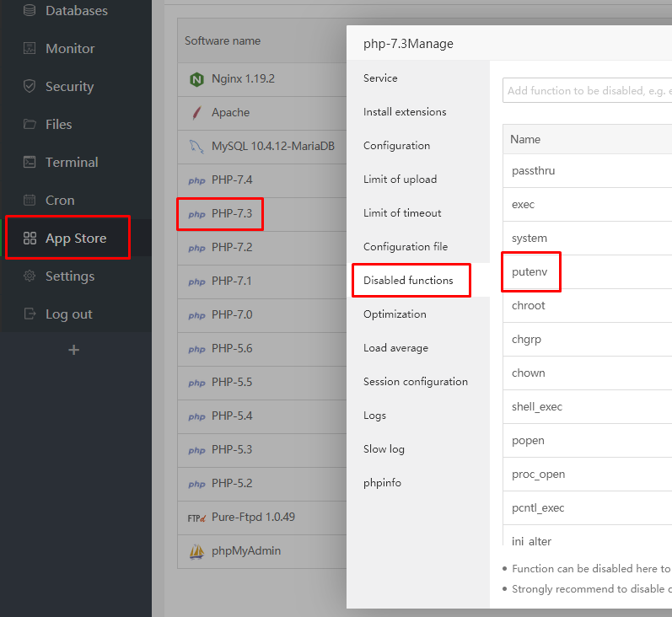Click the MySQL 10.4.12-MariaDB name

click(273, 146)
